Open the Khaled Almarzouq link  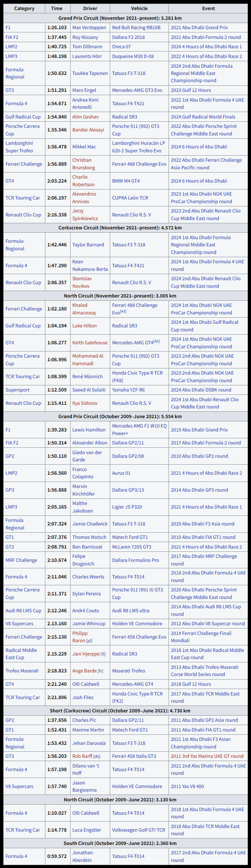pos(84,309)
